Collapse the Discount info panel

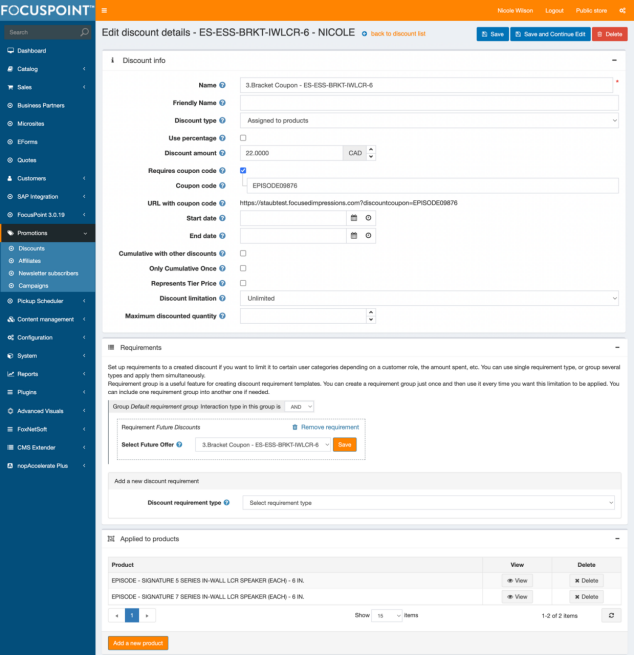(613, 61)
